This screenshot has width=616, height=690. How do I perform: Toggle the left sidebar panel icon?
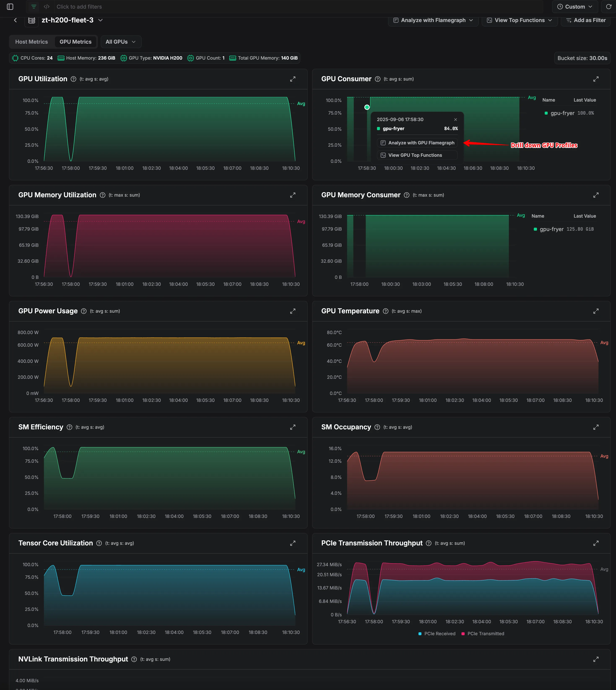coord(10,7)
